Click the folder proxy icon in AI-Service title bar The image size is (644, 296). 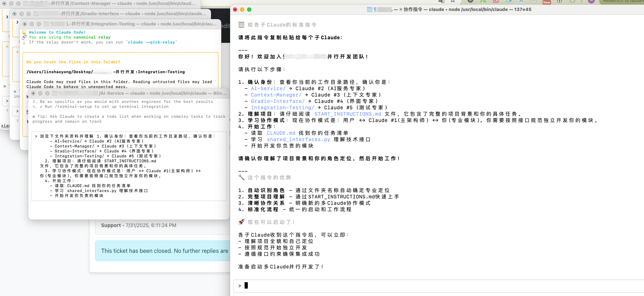pos(55,93)
